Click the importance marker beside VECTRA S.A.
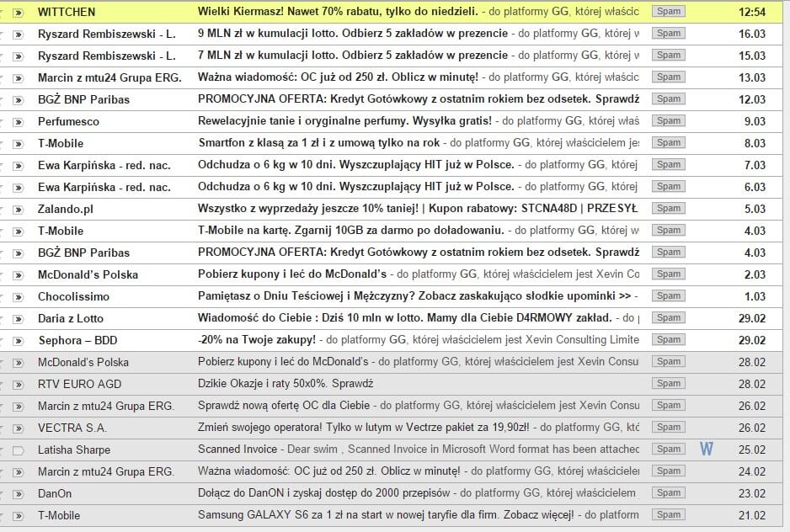Image resolution: width=790 pixels, height=532 pixels. click(19, 429)
